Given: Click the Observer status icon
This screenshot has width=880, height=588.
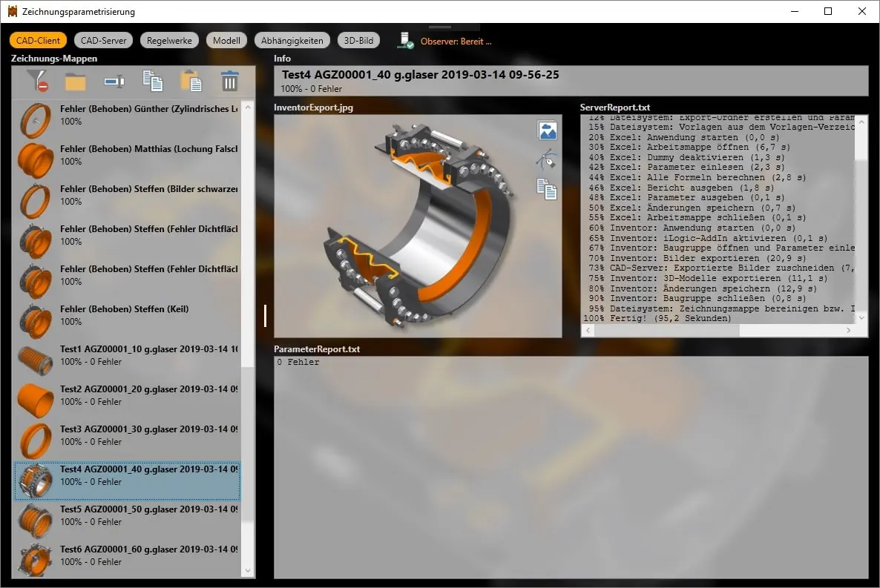Looking at the screenshot, I should tap(404, 41).
